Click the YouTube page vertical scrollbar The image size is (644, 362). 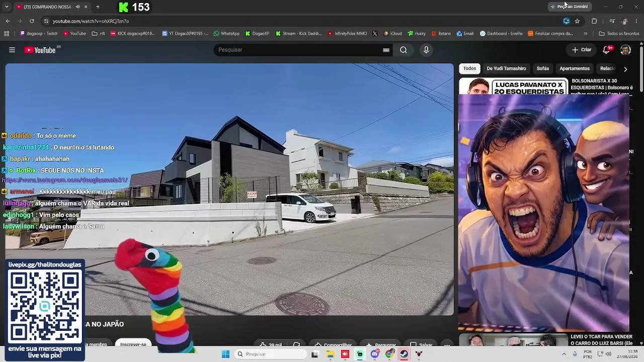pos(641,68)
